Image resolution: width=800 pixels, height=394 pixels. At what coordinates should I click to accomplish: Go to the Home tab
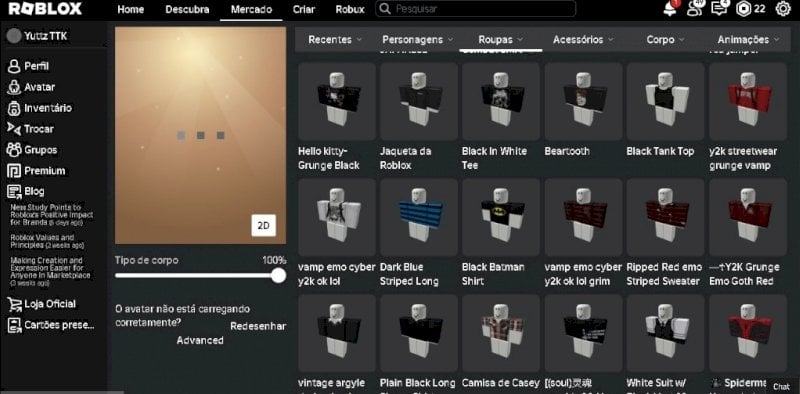click(x=131, y=9)
